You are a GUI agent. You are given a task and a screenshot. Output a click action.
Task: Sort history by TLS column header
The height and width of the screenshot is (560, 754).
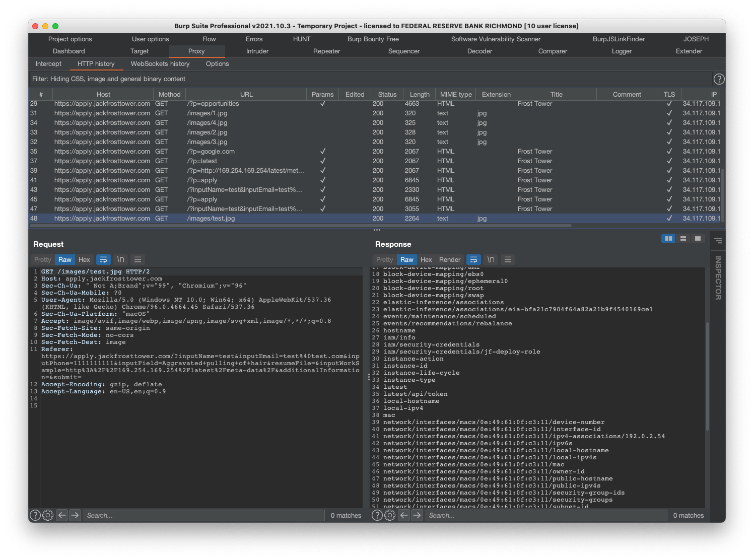(x=669, y=94)
